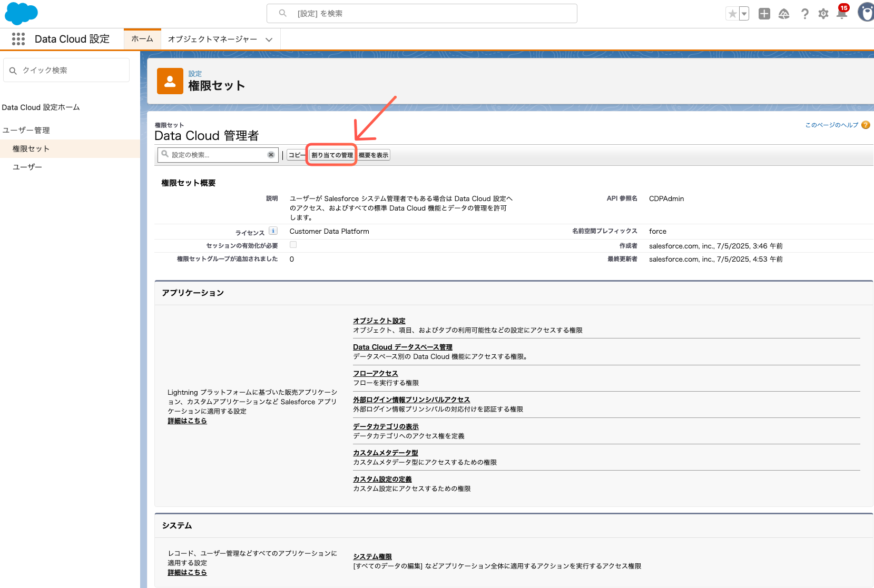The image size is (874, 588).
Task: Expand ユーザー管理 section in sidebar
Action: [x=26, y=130]
